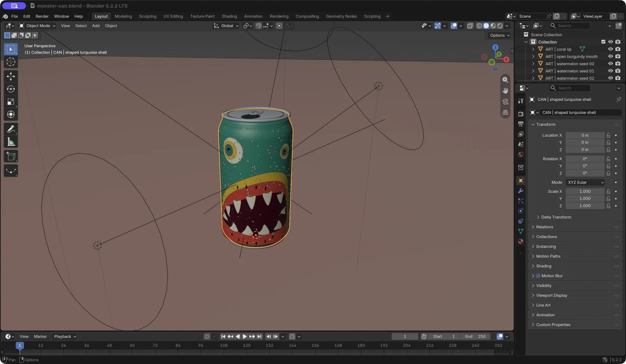Hide ART open burgundy mouth eye toggle
The image size is (626, 364).
(x=610, y=56)
